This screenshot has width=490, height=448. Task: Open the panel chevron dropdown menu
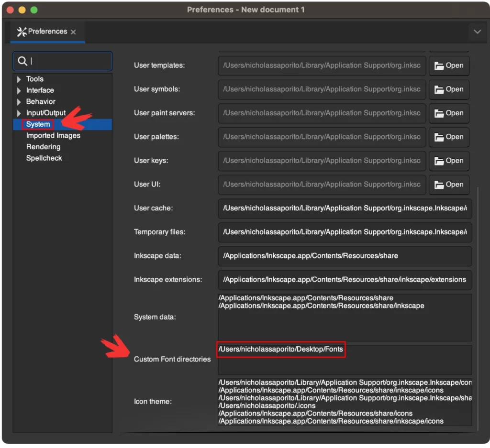tap(477, 32)
